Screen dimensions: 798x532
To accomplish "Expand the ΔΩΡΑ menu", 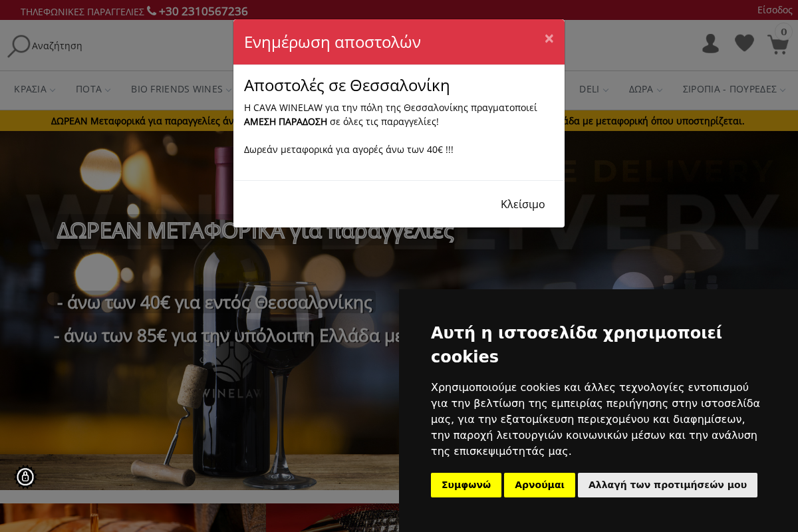I will point(646,89).
